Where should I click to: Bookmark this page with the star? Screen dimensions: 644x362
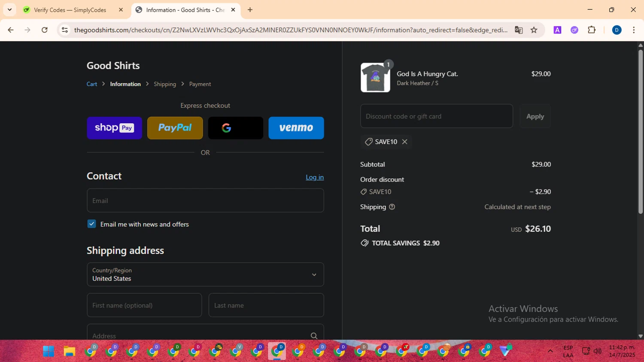(534, 30)
